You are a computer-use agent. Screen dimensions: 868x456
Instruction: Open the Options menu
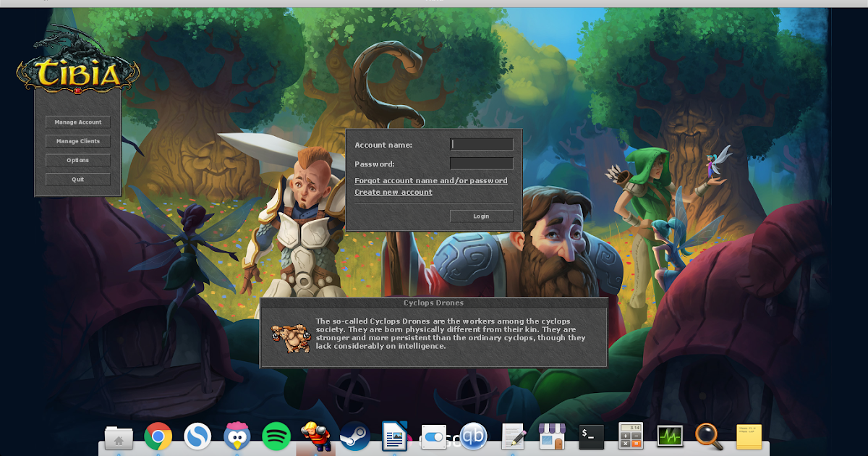click(x=77, y=160)
